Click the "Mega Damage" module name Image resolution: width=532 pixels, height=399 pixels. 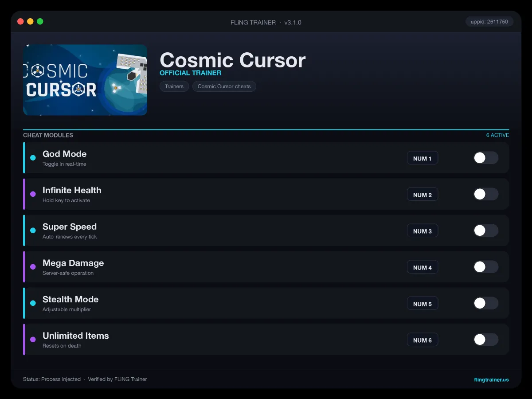(x=73, y=263)
